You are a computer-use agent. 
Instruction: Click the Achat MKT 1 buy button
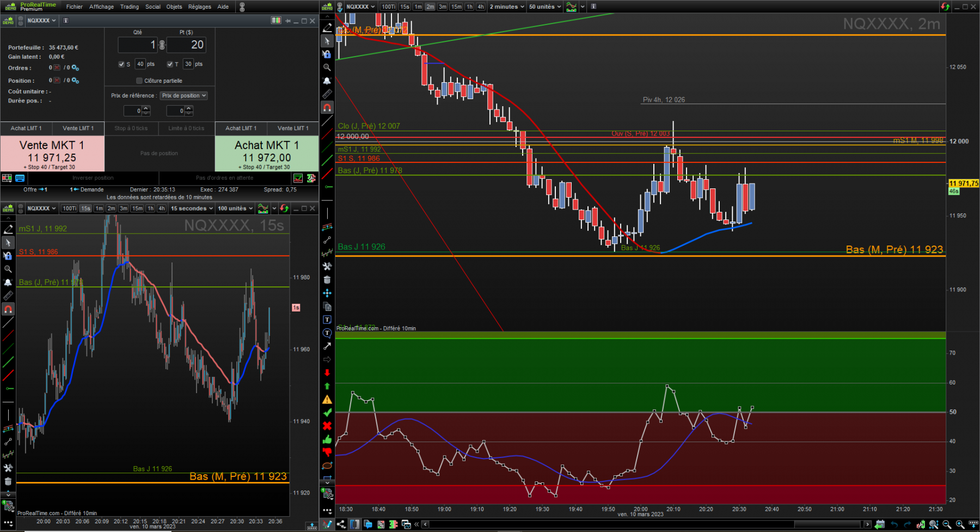coord(267,154)
